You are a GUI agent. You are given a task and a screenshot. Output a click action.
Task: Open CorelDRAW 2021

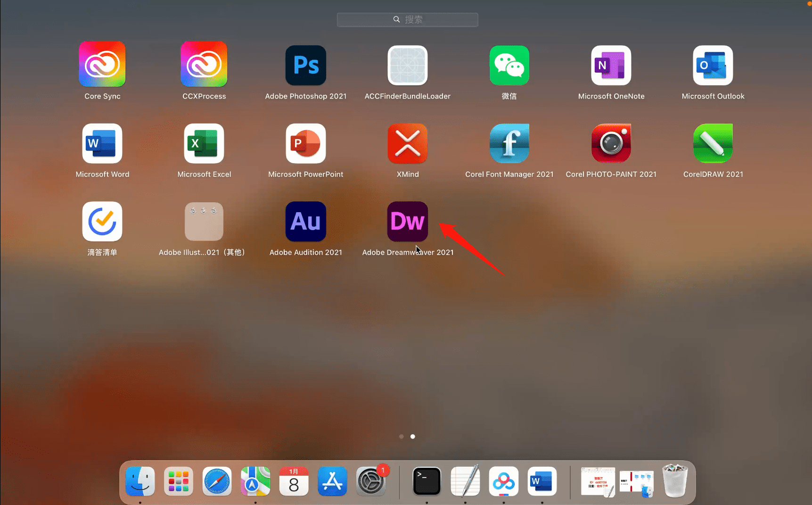click(x=713, y=143)
